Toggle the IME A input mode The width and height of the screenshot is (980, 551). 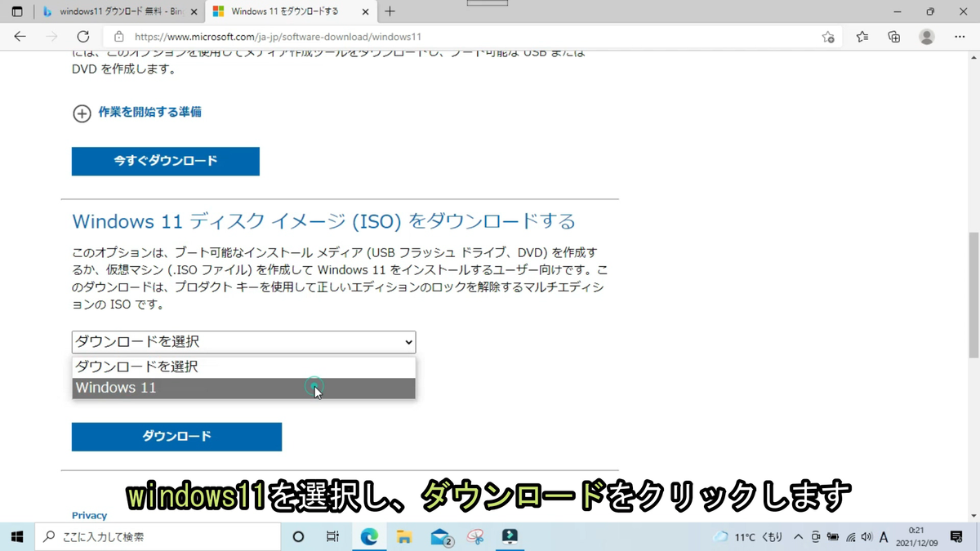click(x=884, y=536)
